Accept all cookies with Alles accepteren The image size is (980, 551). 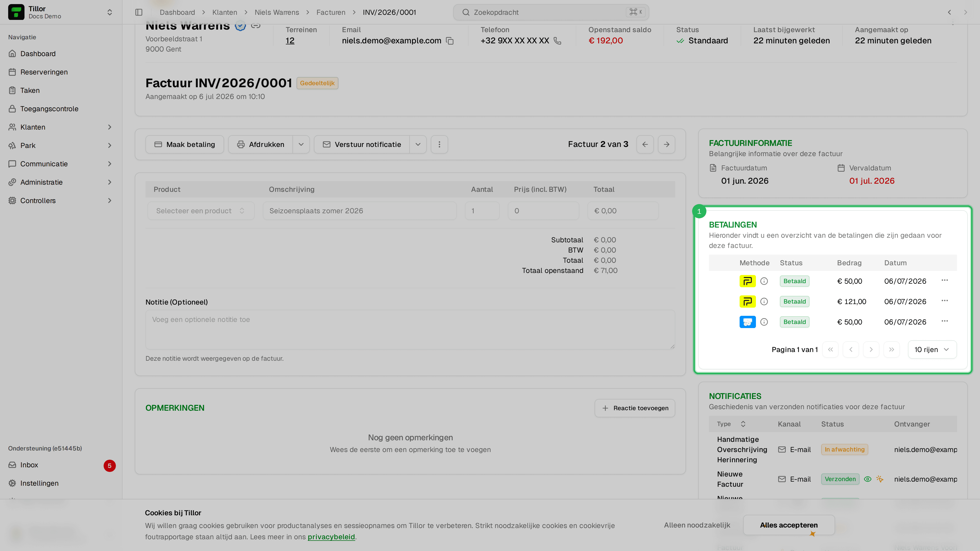[789, 525]
